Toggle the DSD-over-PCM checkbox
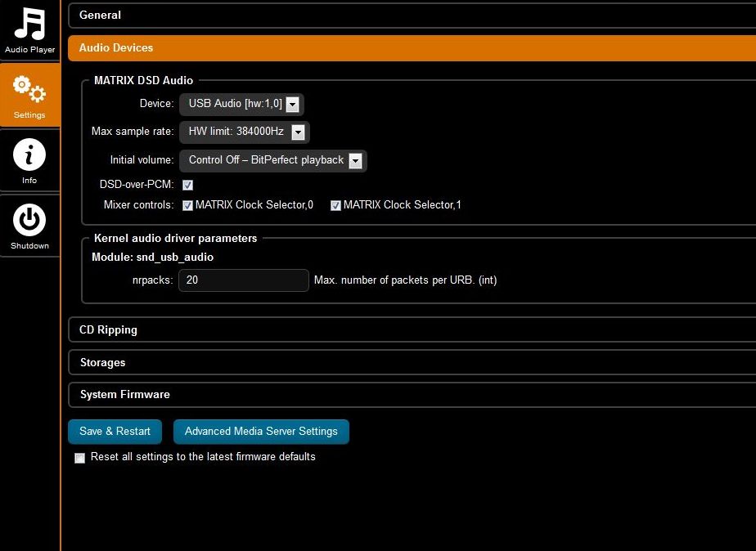The height and width of the screenshot is (551, 756). tap(187, 185)
